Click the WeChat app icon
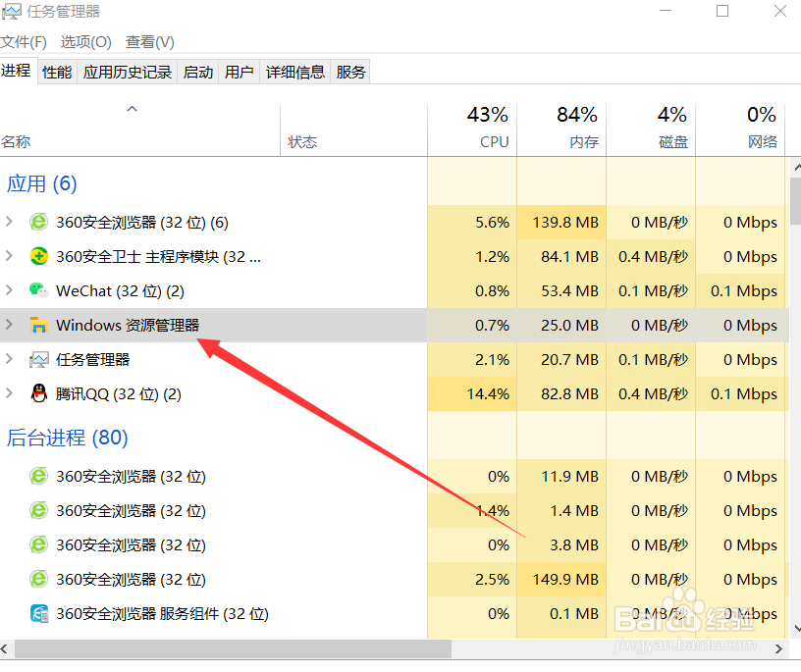Image resolution: width=801 pixels, height=672 pixels. click(39, 290)
